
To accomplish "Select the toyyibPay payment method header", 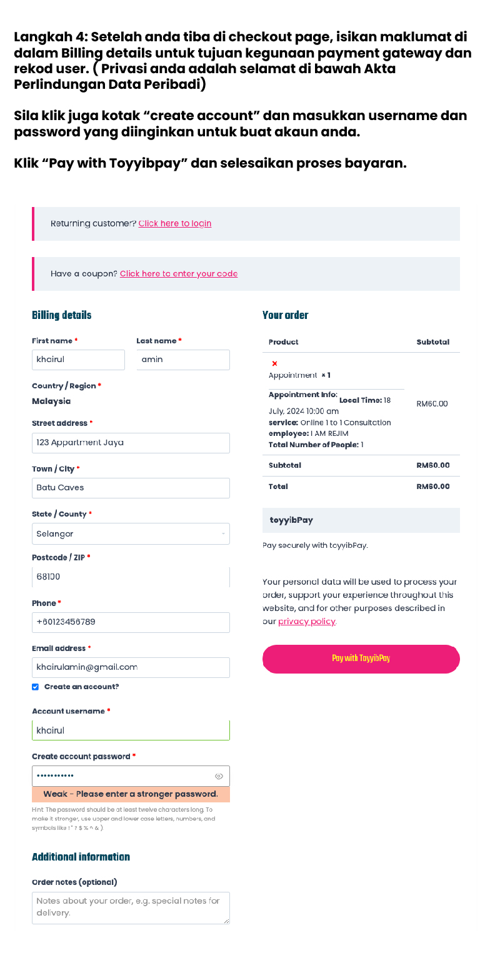I will click(361, 520).
